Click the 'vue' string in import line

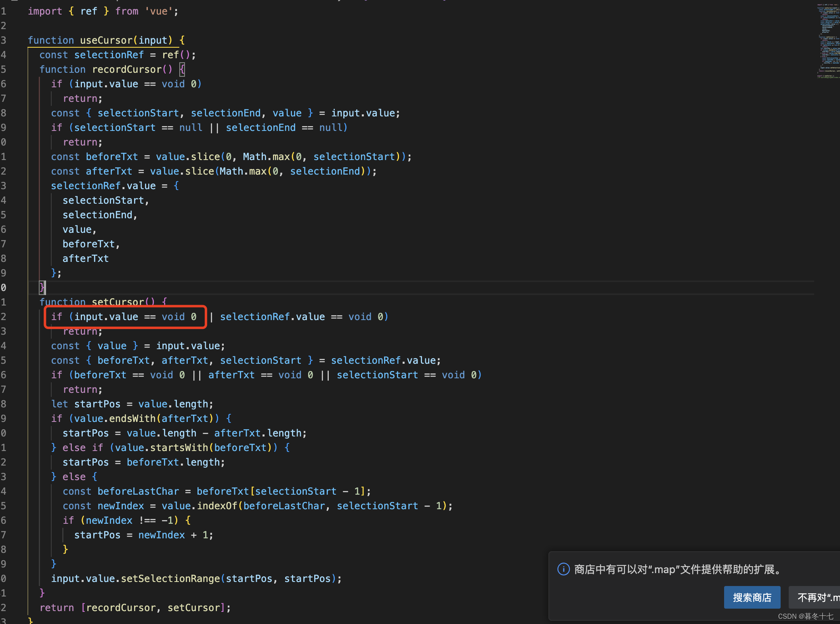(x=159, y=11)
